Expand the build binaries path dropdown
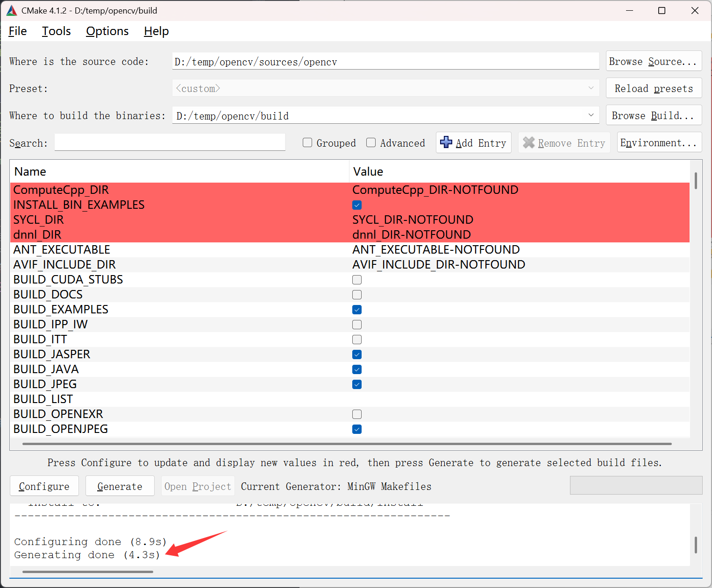712x588 pixels. pos(591,115)
